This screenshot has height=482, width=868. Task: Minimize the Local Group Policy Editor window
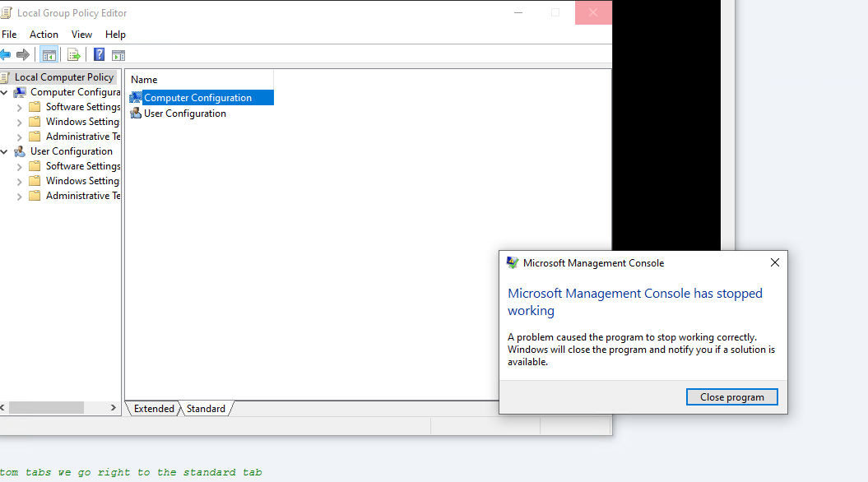click(518, 12)
